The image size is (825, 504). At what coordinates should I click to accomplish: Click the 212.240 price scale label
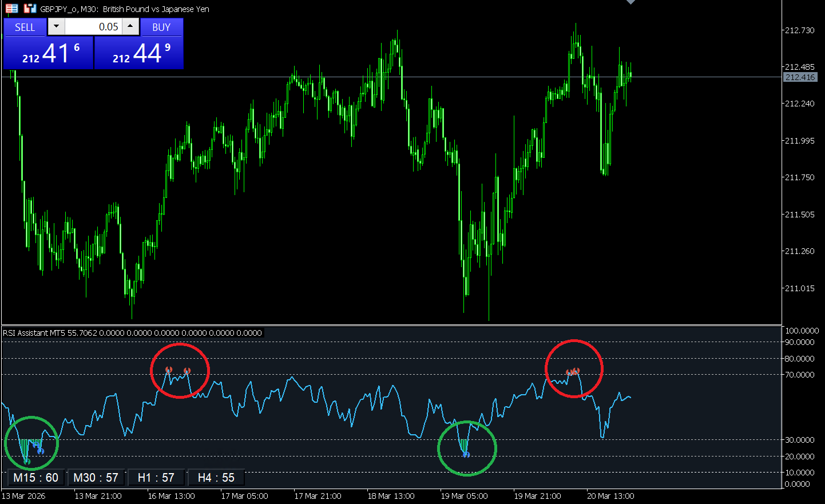pos(799,104)
